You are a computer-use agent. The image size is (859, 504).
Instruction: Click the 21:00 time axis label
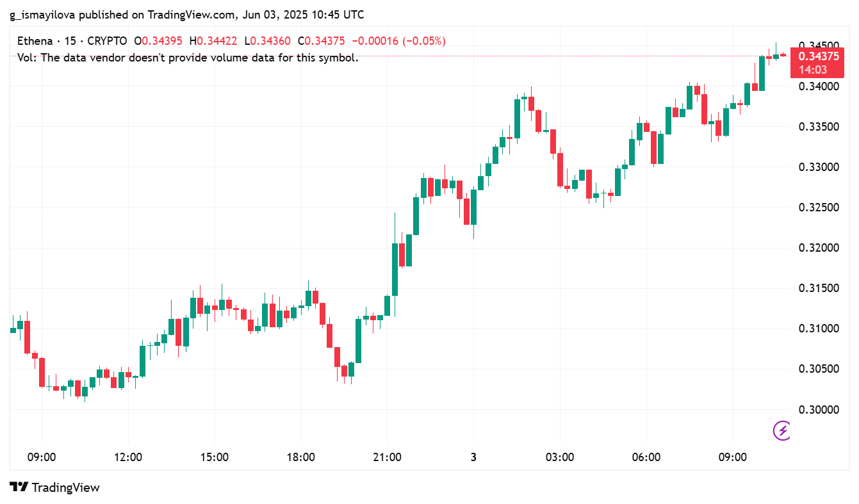(x=387, y=457)
